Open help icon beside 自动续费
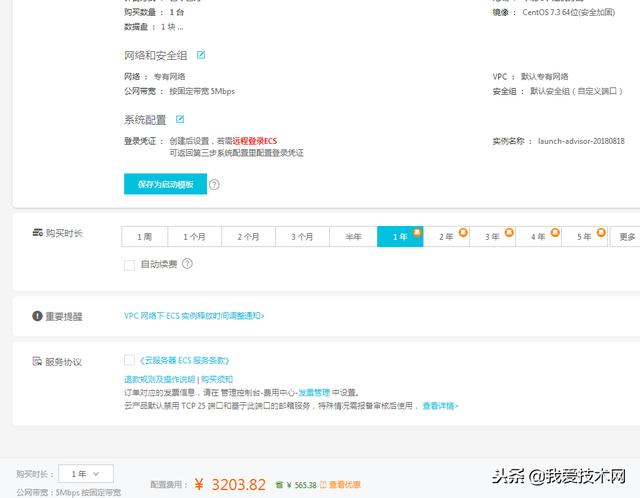Screen dimensions: 640x498 pos(187,264)
